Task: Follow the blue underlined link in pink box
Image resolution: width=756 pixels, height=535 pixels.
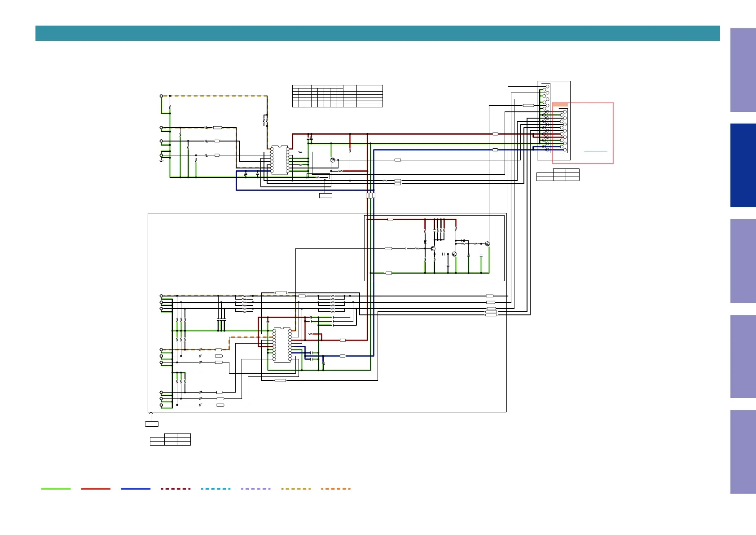Action: tap(595, 151)
